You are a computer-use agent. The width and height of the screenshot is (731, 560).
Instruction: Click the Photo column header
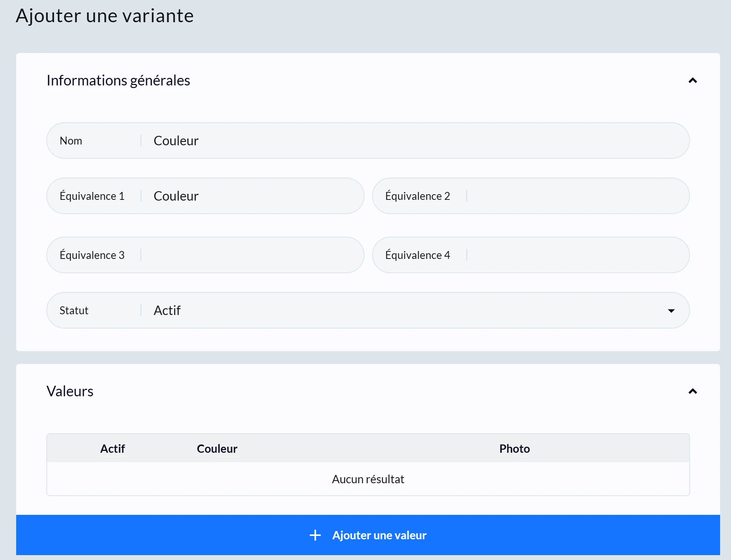point(514,449)
